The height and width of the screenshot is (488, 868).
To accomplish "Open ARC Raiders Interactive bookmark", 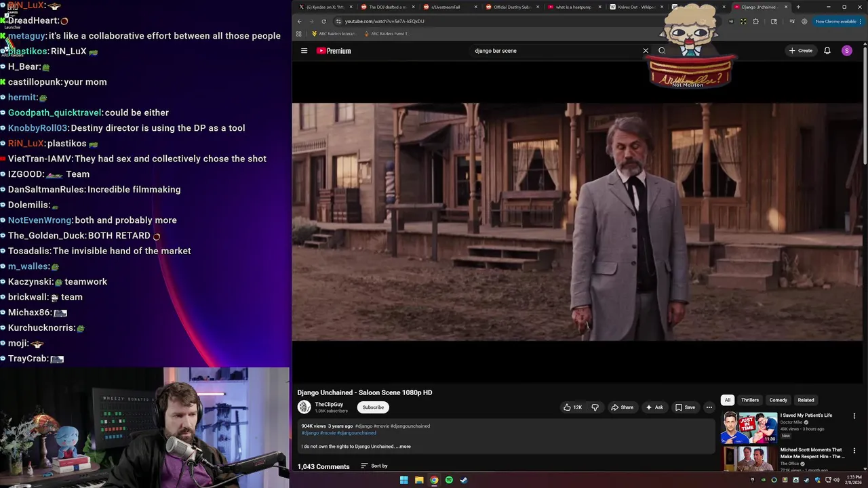I will pyautogui.click(x=334, y=33).
